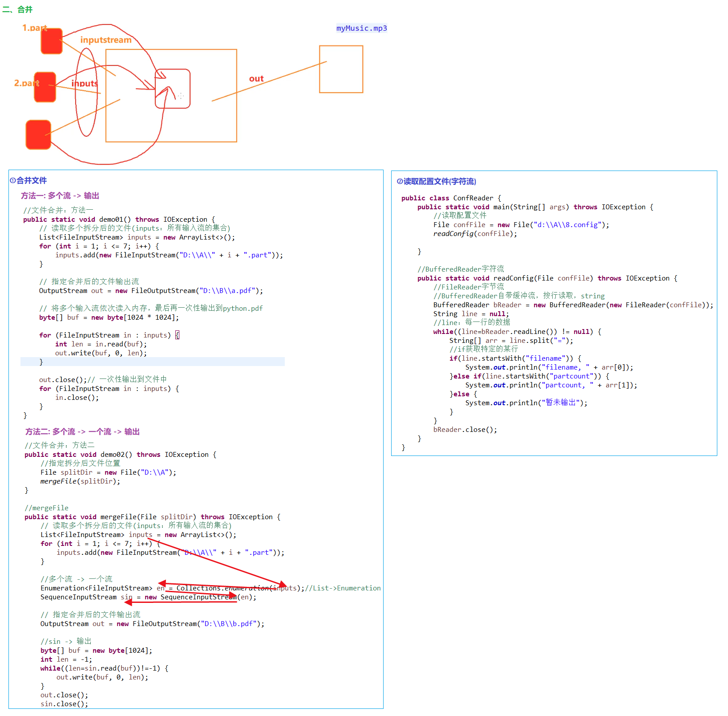Click the readConfig(confFile); call in main
The width and height of the screenshot is (728, 716).
click(475, 234)
